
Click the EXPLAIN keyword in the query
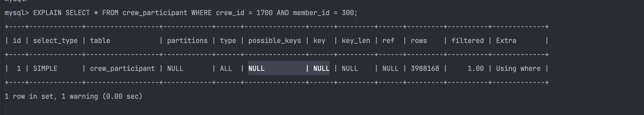coord(47,13)
